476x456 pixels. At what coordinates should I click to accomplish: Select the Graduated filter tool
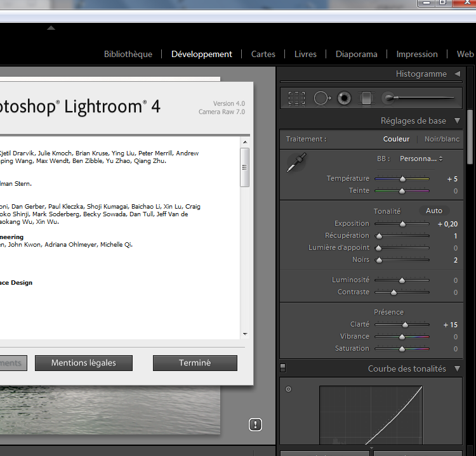tap(366, 98)
